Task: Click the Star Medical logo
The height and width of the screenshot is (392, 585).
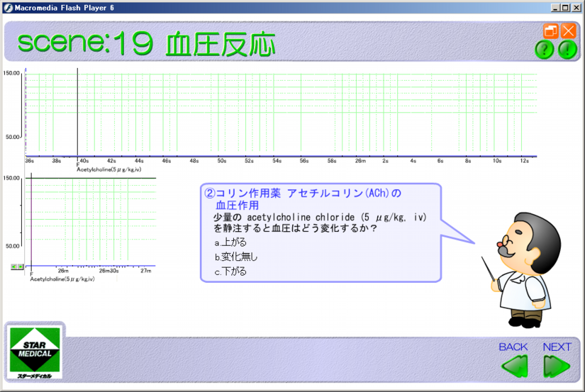Action: click(x=35, y=352)
